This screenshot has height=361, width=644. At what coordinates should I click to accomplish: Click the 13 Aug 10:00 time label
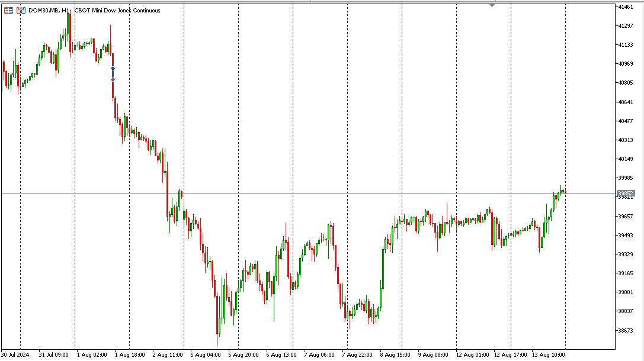click(548, 355)
